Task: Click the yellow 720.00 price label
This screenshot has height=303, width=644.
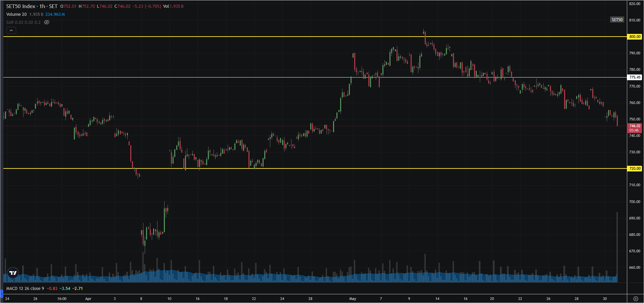Action: (x=635, y=168)
